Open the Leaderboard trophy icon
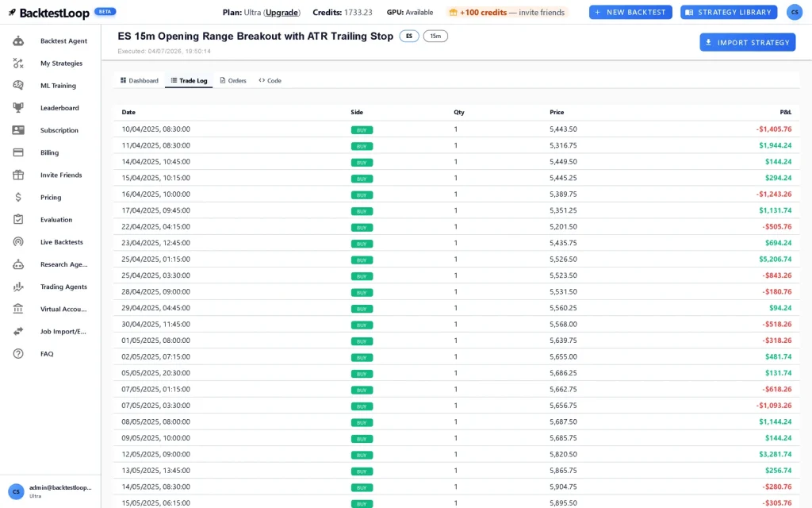The height and width of the screenshot is (508, 812). (x=18, y=108)
